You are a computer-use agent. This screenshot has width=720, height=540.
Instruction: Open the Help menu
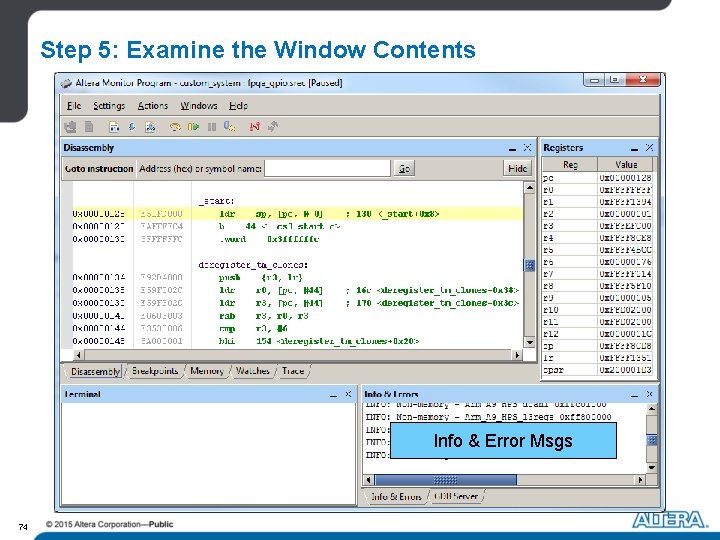(238, 106)
